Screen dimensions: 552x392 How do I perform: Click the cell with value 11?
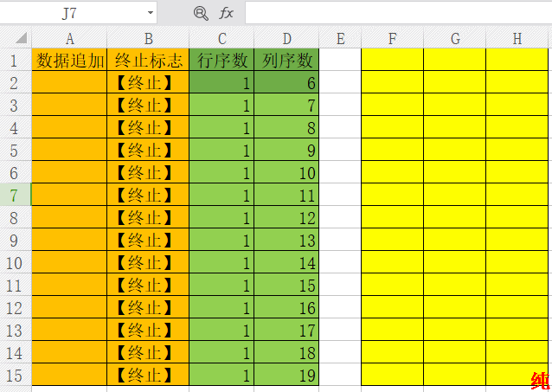[x=286, y=195]
